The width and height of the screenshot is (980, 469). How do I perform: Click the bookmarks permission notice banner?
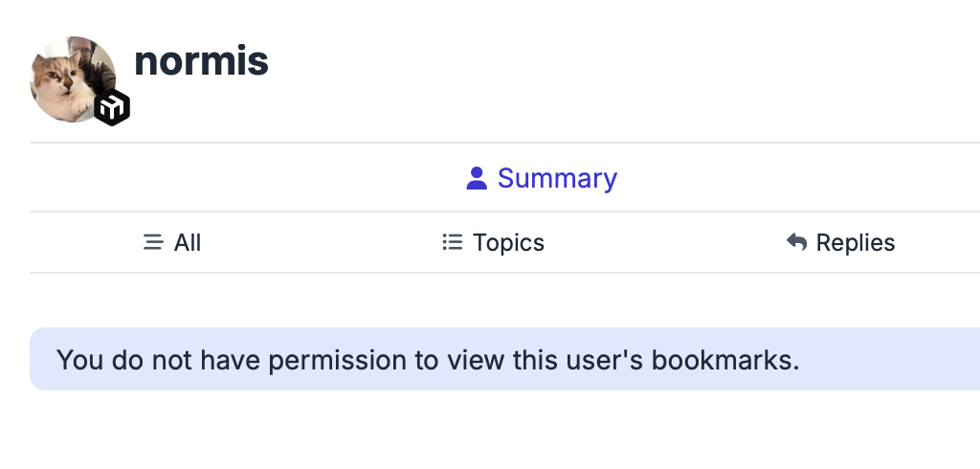pos(504,359)
